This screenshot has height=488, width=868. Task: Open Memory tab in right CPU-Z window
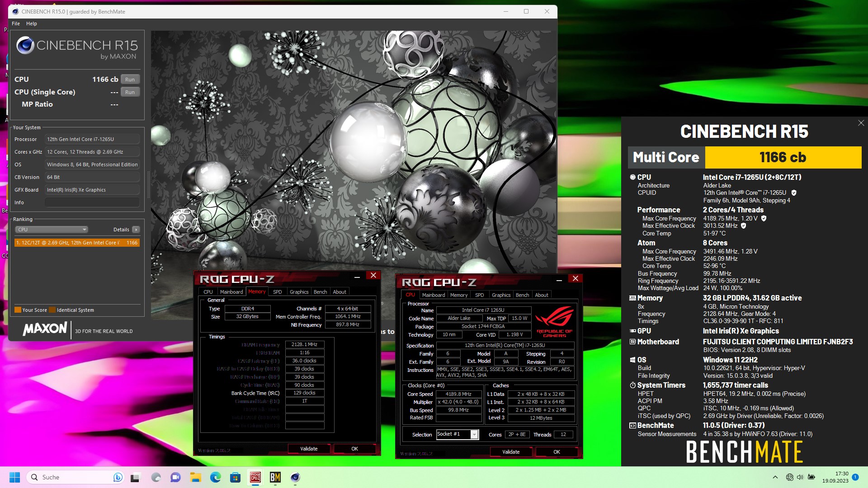(459, 295)
